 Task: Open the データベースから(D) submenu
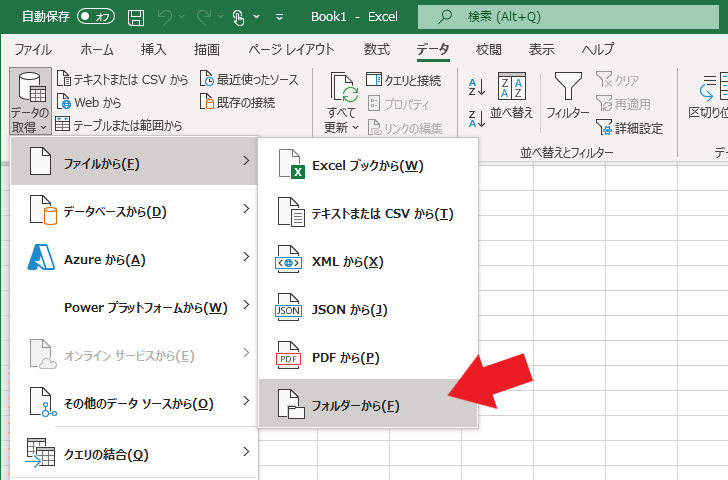pyautogui.click(x=134, y=211)
